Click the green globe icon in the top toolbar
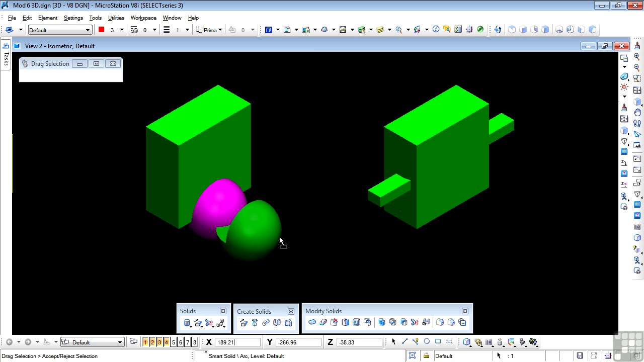 (480, 30)
